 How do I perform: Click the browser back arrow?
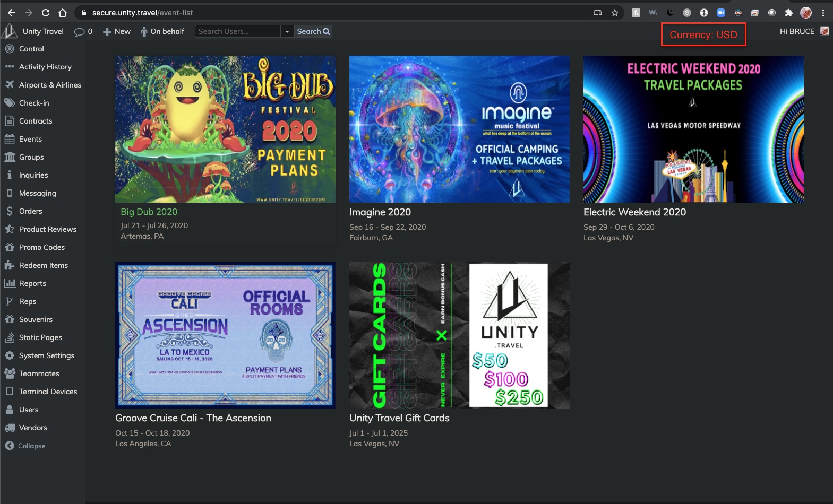(12, 13)
